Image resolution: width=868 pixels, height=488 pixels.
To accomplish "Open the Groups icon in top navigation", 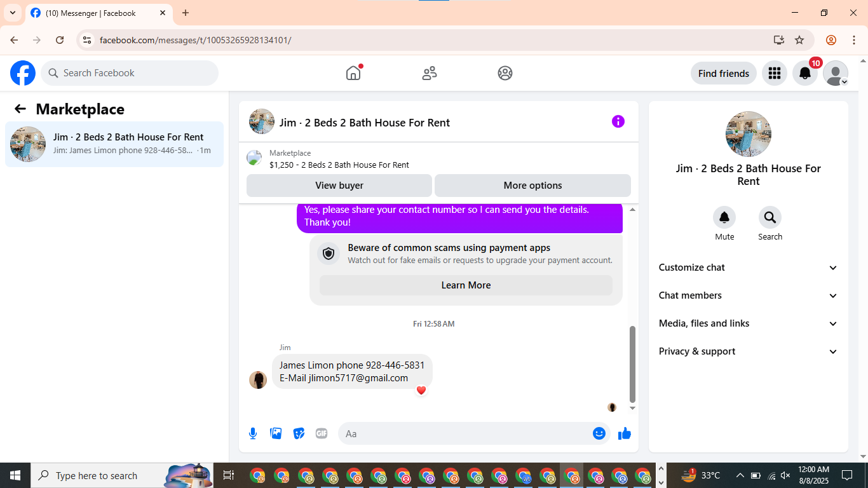I will (x=505, y=73).
